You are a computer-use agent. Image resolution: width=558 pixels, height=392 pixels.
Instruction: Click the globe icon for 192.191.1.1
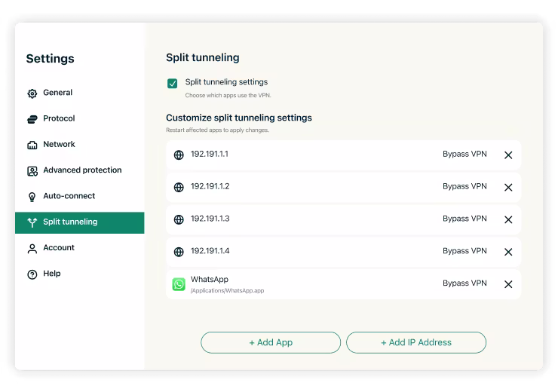179,155
